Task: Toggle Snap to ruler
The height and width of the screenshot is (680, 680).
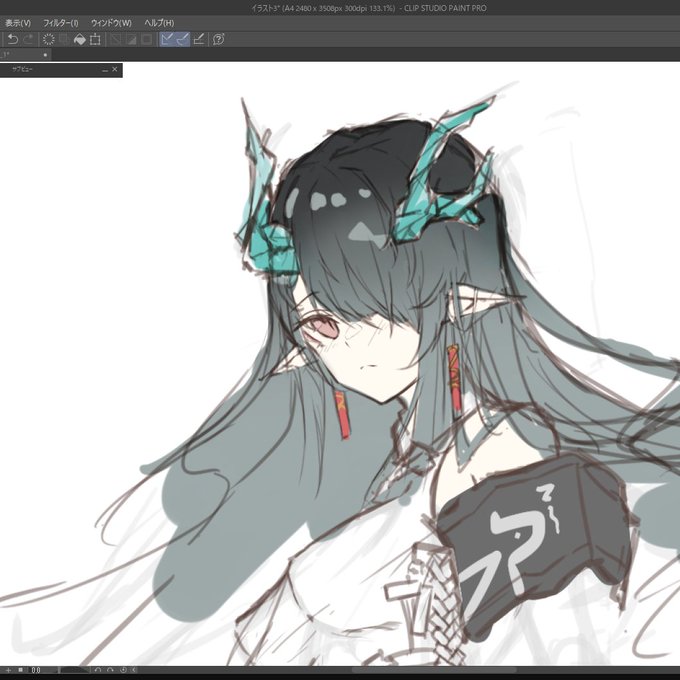Action: (x=167, y=39)
